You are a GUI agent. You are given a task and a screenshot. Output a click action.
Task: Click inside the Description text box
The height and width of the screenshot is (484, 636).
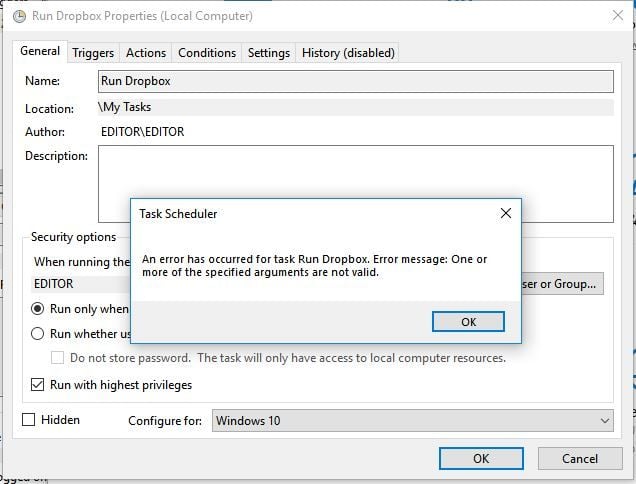point(355,183)
